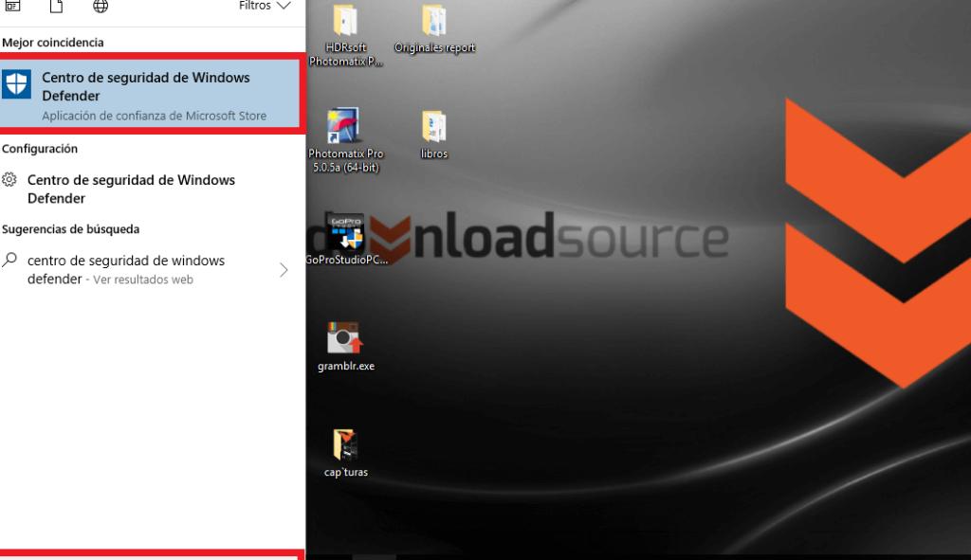
Task: Open the Filtros dropdown
Action: click(265, 7)
